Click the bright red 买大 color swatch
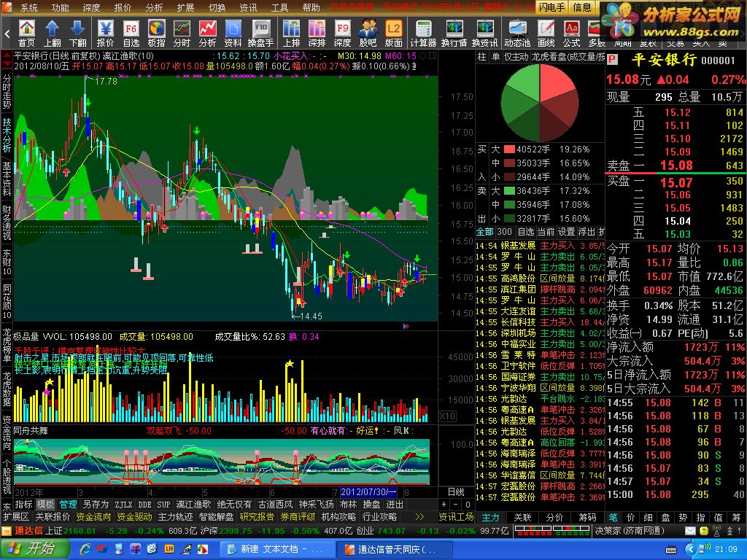The width and height of the screenshot is (747, 560). click(509, 149)
